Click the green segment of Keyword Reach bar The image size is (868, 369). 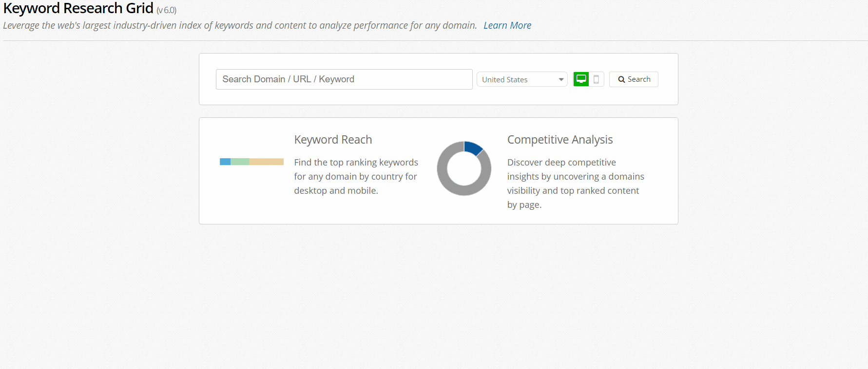pyautogui.click(x=240, y=162)
